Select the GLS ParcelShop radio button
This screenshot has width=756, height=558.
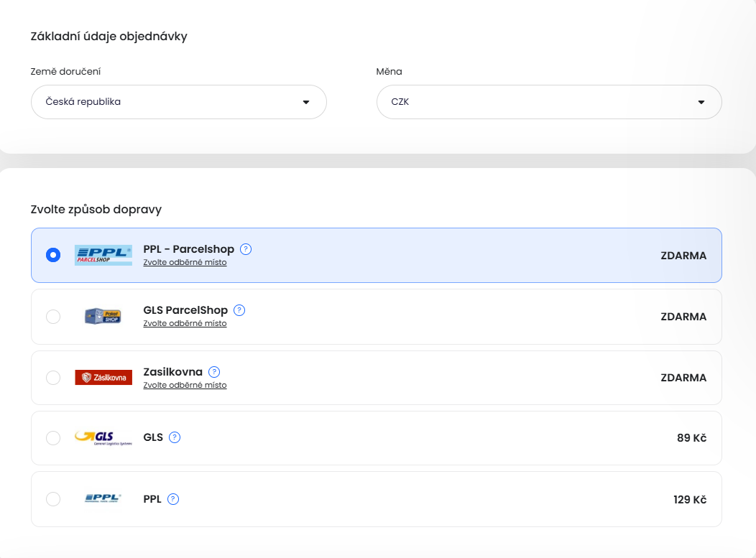coord(53,317)
